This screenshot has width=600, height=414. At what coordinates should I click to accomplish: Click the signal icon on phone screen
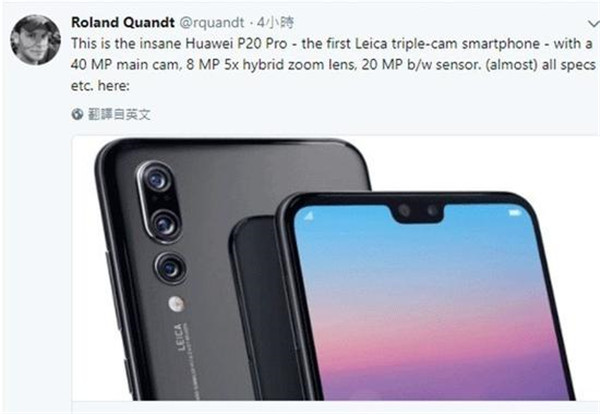[308, 217]
